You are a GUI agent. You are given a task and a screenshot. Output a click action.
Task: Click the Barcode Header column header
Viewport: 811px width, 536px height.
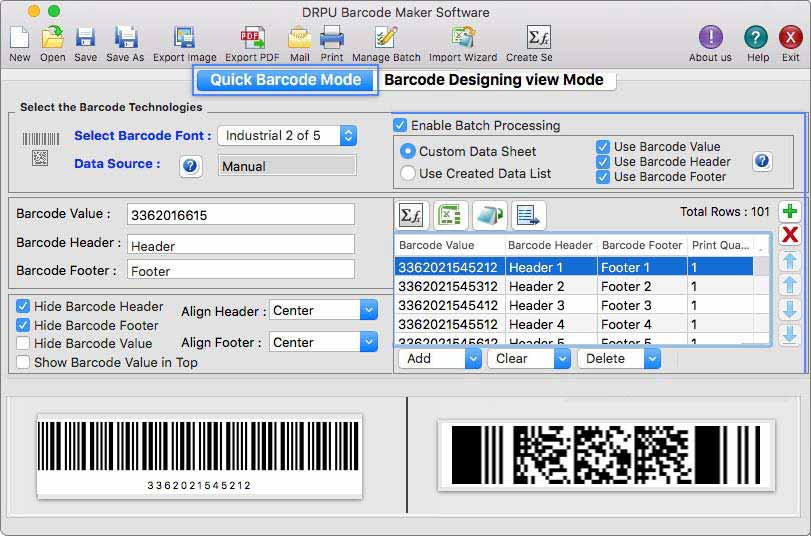[x=550, y=245]
